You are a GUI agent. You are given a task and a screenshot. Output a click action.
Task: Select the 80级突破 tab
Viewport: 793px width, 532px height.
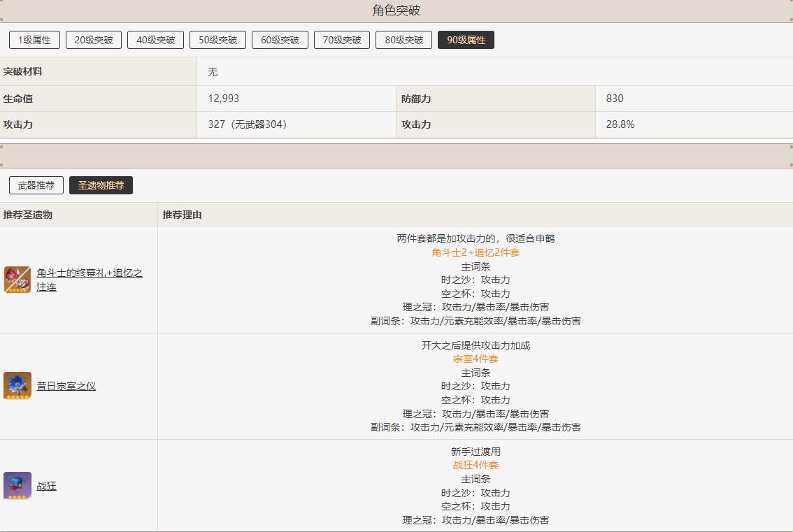pyautogui.click(x=403, y=40)
